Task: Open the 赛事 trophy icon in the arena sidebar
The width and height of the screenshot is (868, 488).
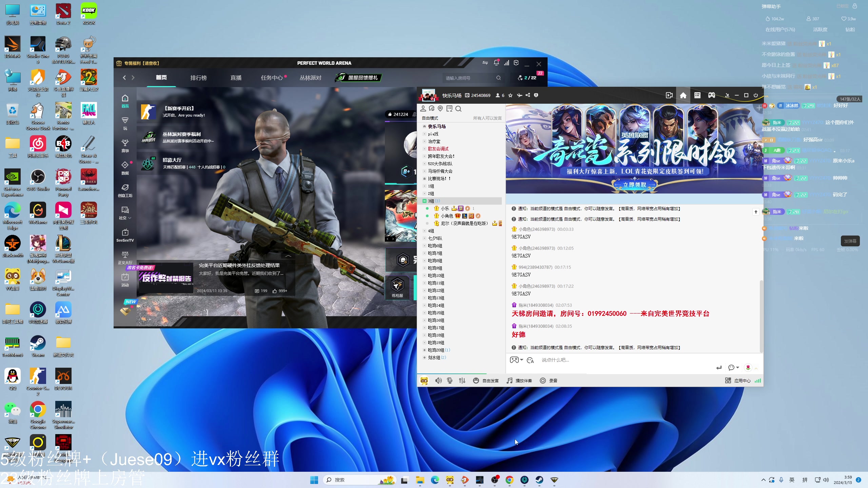Action: pos(125,145)
